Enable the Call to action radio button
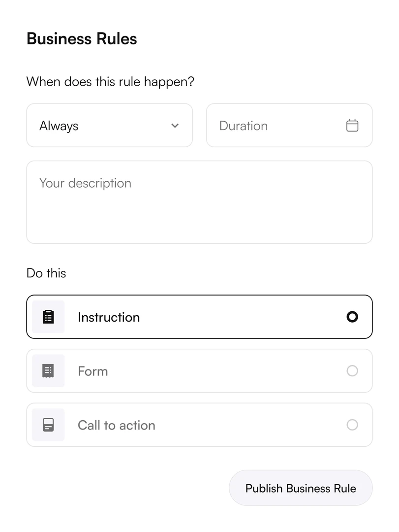The image size is (399, 532). [352, 425]
